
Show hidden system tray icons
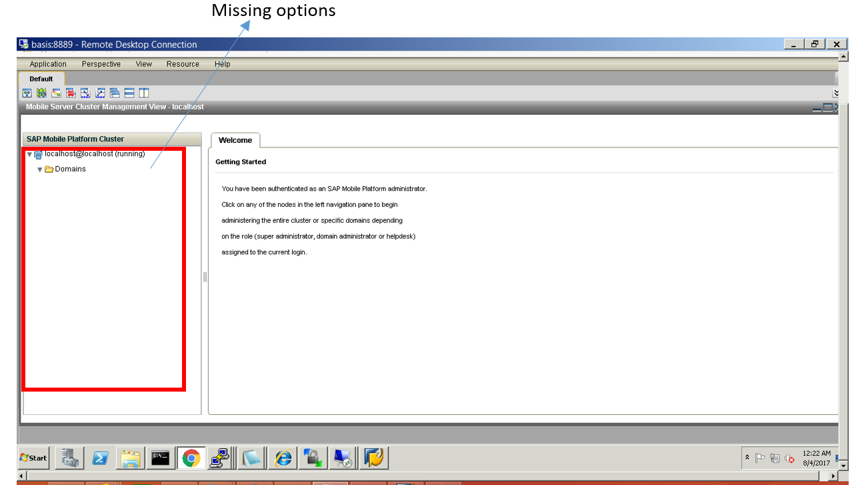(x=748, y=458)
